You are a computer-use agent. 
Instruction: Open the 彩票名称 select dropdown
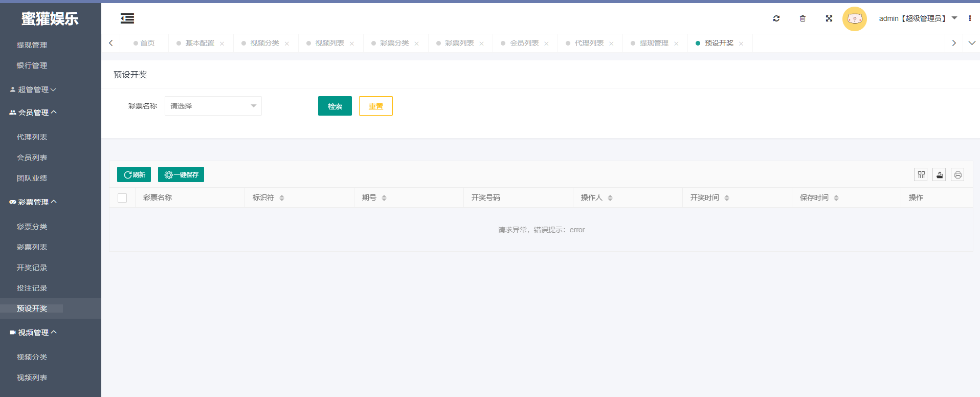click(213, 106)
